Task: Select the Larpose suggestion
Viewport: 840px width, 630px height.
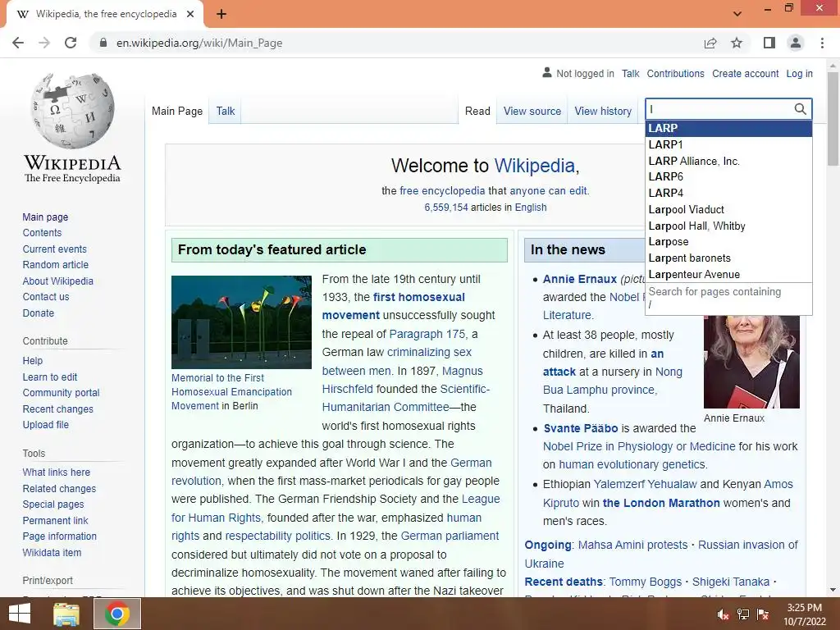Action: click(x=728, y=242)
